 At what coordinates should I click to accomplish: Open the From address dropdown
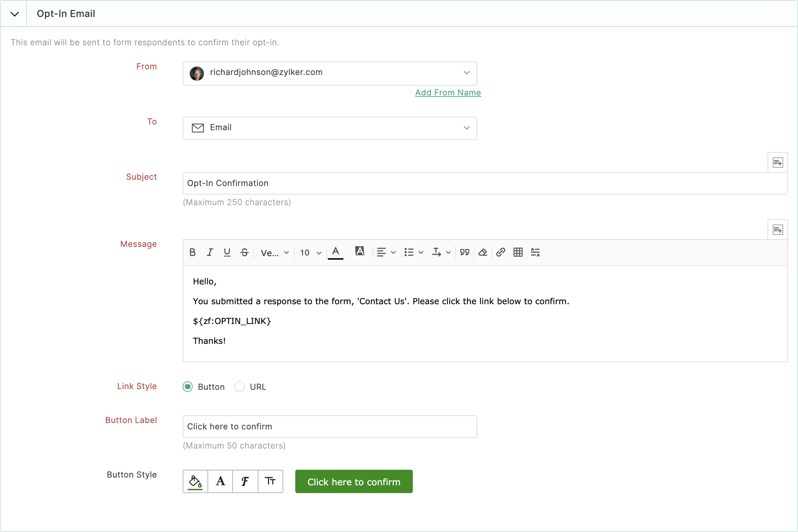pyautogui.click(x=466, y=73)
